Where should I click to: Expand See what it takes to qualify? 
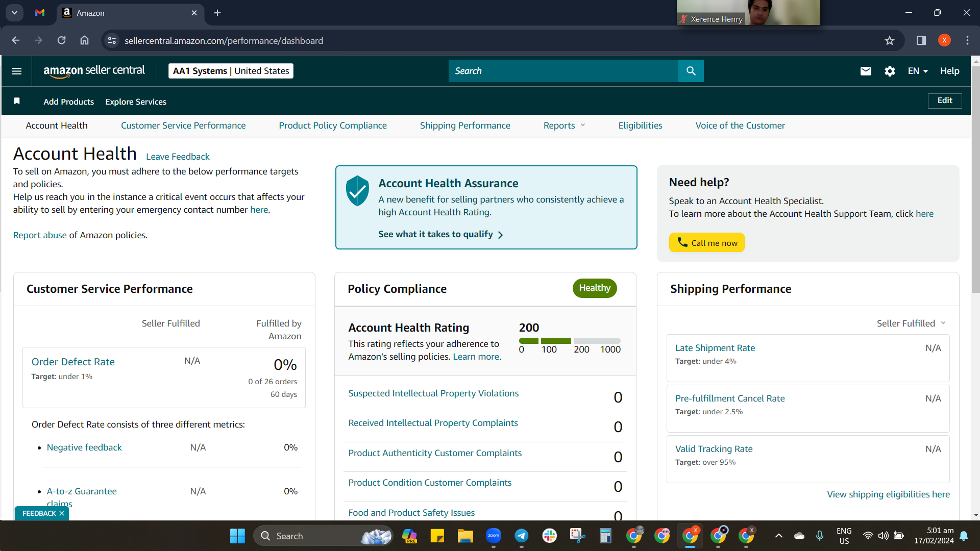[440, 234]
